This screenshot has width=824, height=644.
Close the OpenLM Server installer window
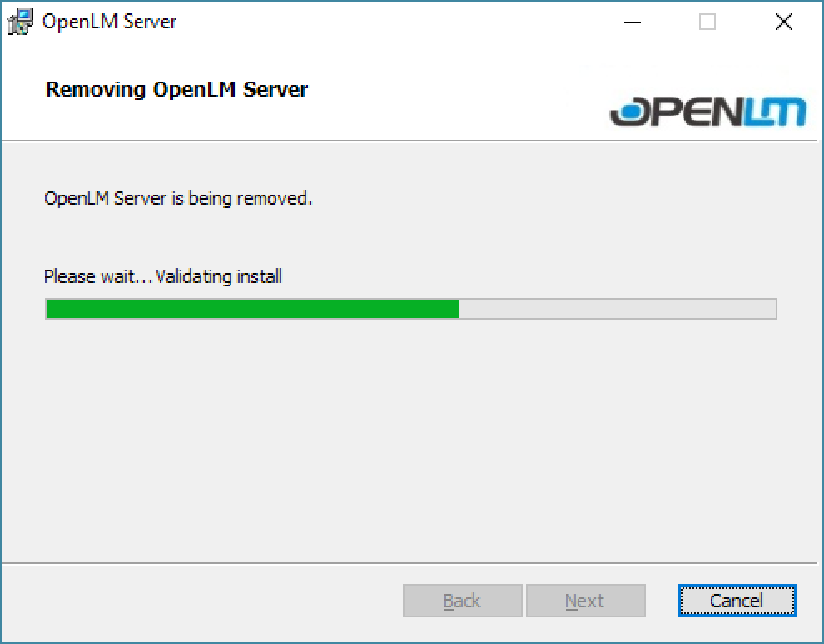pyautogui.click(x=784, y=22)
